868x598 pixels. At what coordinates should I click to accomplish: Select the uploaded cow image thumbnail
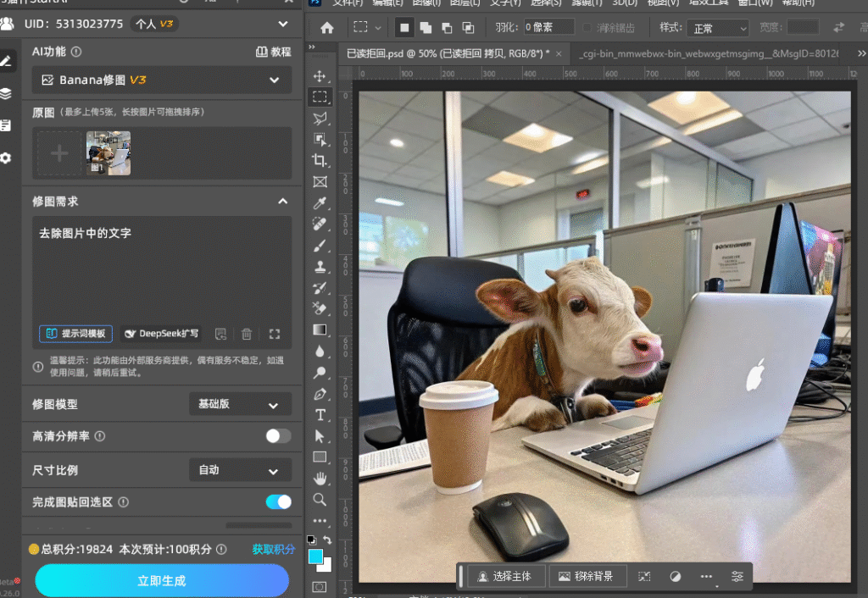pyautogui.click(x=108, y=153)
